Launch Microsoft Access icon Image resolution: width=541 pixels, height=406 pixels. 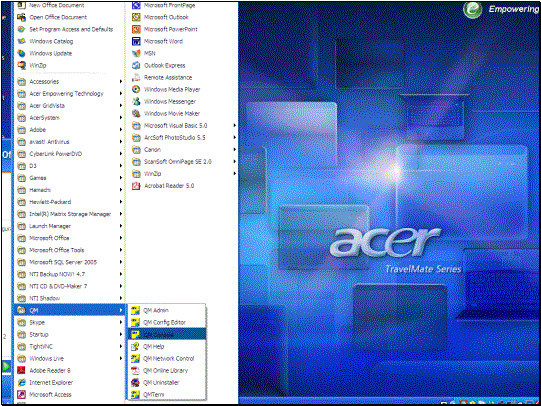click(21, 394)
